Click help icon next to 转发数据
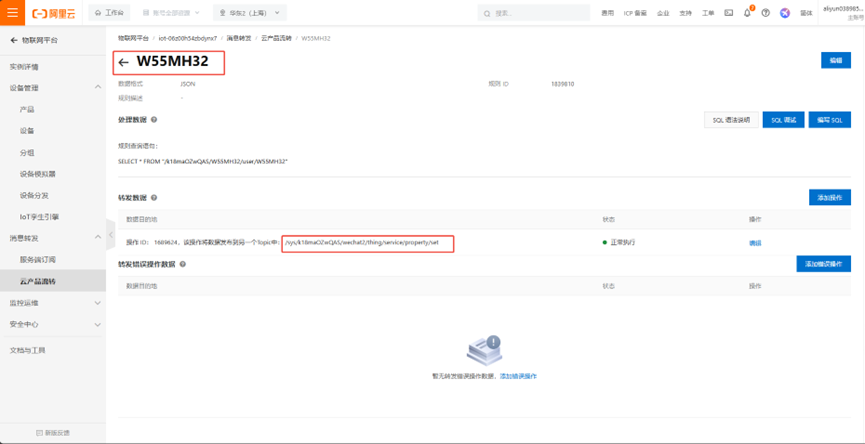Viewport: 865px width, 444px height. [x=154, y=198]
